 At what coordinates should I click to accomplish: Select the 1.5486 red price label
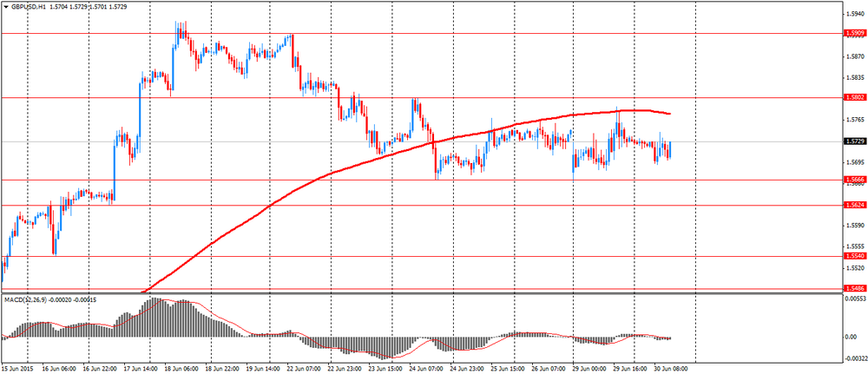[853, 288]
